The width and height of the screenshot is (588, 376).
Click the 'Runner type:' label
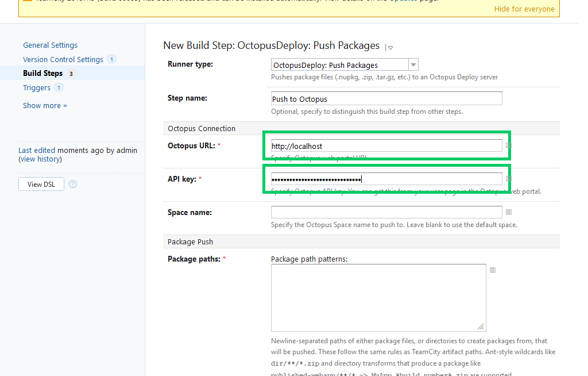point(190,64)
